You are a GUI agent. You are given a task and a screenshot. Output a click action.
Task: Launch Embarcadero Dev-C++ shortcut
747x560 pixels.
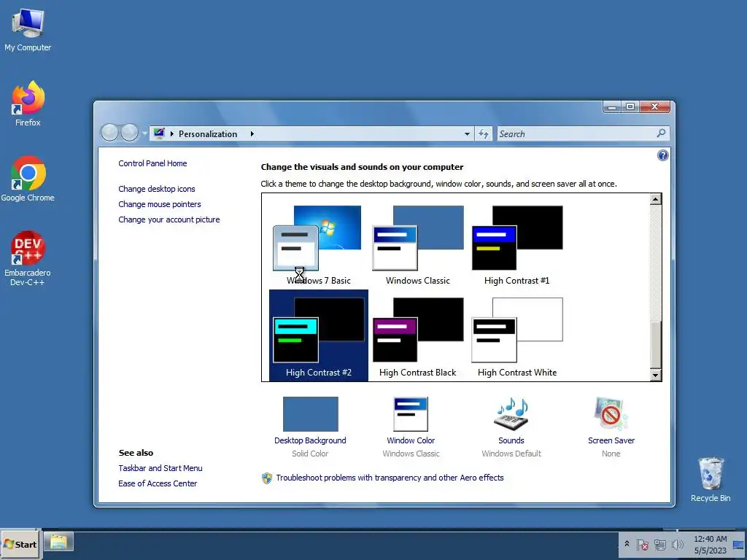click(x=28, y=258)
